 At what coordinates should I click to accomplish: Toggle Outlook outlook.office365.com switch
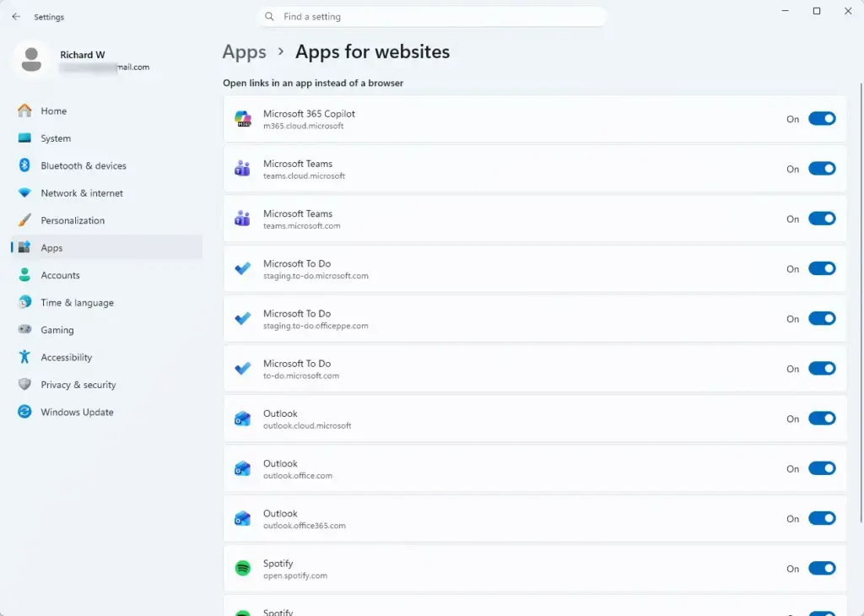coord(822,518)
